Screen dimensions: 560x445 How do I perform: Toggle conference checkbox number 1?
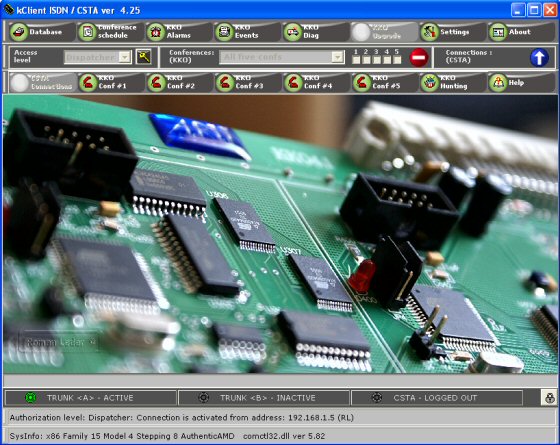356,60
